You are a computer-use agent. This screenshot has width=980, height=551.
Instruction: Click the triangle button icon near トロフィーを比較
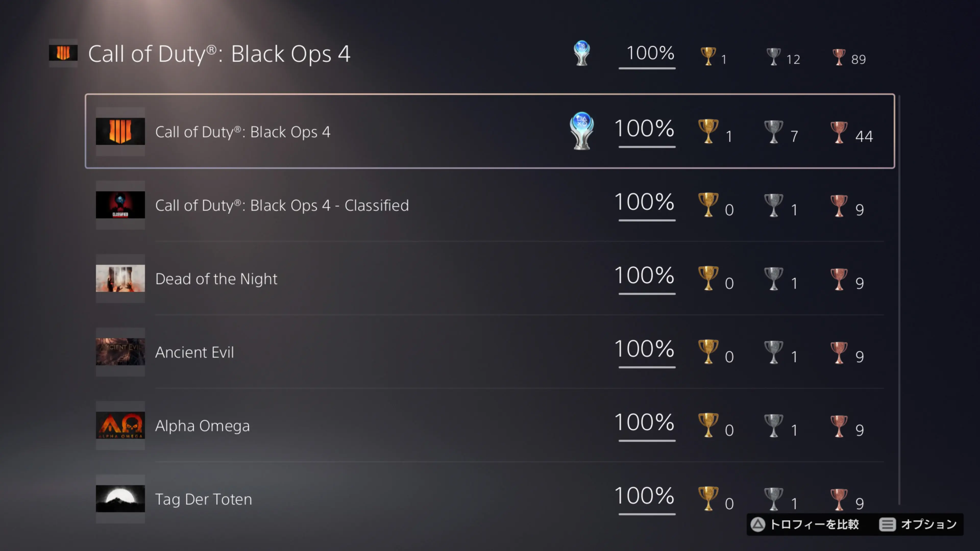[x=758, y=524]
